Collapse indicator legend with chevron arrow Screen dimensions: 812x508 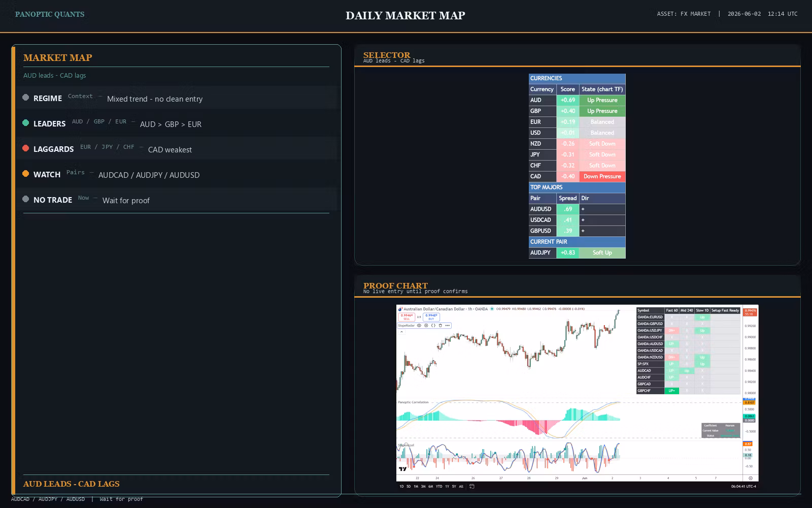tap(401, 332)
